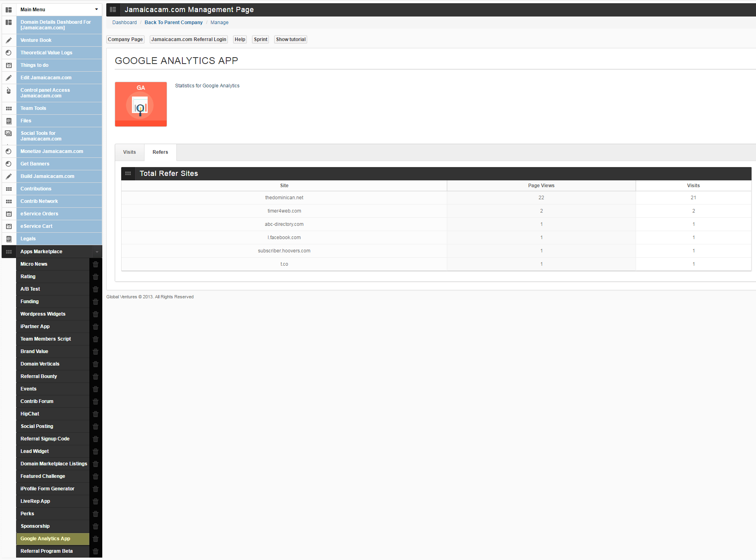Click the Sprint button
This screenshot has width=756, height=560.
click(x=260, y=39)
